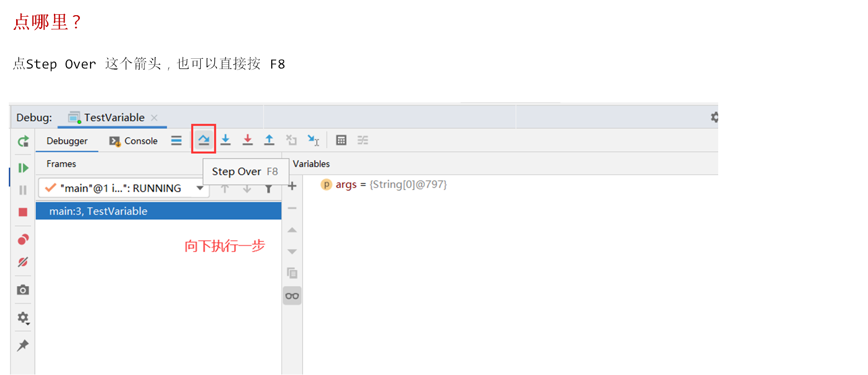Click the Pause Program icon
Screen dimensions: 868x375
(23, 190)
